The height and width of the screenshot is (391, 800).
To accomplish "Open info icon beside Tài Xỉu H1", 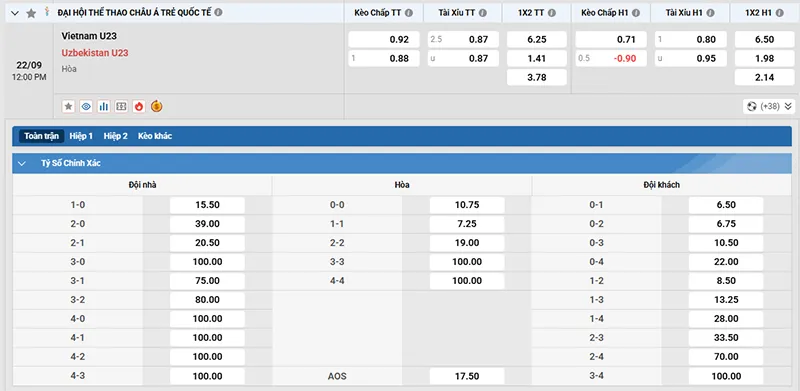I will click(x=710, y=13).
